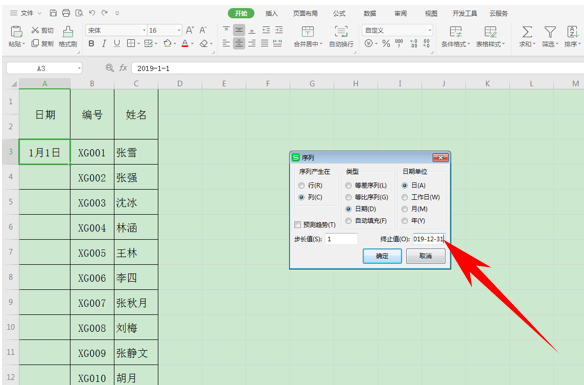584x385 pixels.
Task: Open the font name dropdown (宋体)
Action: (144, 30)
